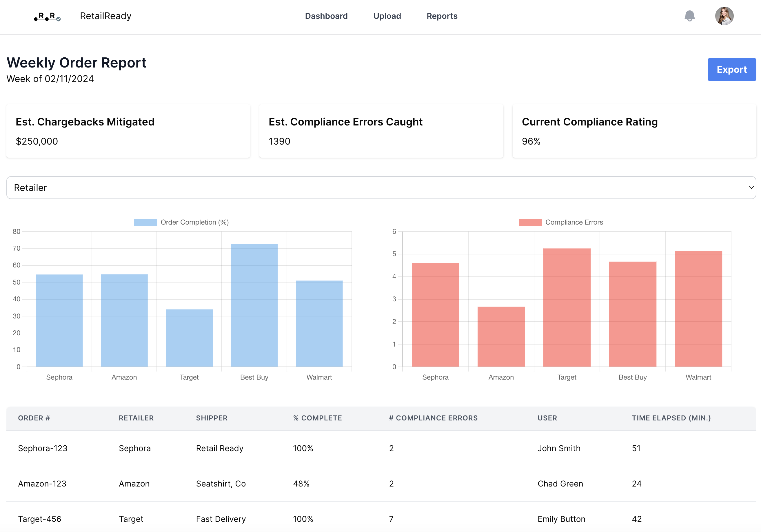
Task: Open the Upload page
Action: [x=387, y=16]
